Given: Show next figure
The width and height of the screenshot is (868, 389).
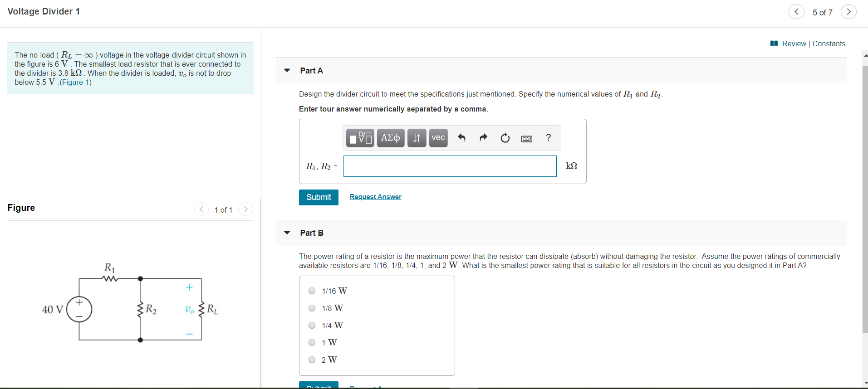Looking at the screenshot, I should (x=245, y=209).
